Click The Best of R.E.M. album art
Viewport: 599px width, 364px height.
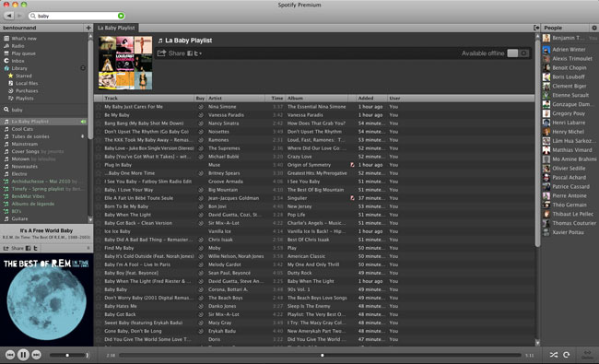click(x=47, y=299)
